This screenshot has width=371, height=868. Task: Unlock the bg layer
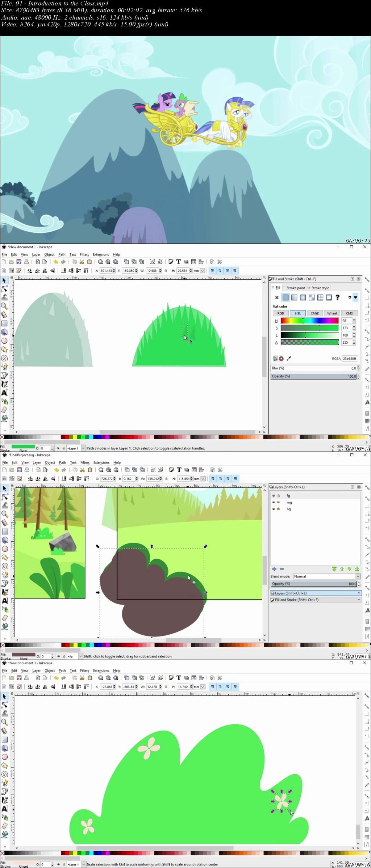click(279, 509)
